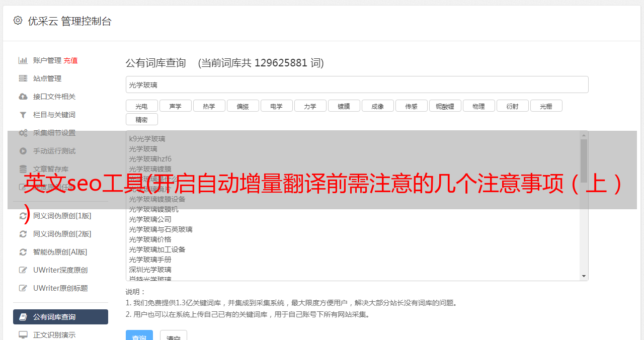Screen dimensions: 644x340
Task: Click the 电学 tag button
Action: pyautogui.click(x=276, y=106)
